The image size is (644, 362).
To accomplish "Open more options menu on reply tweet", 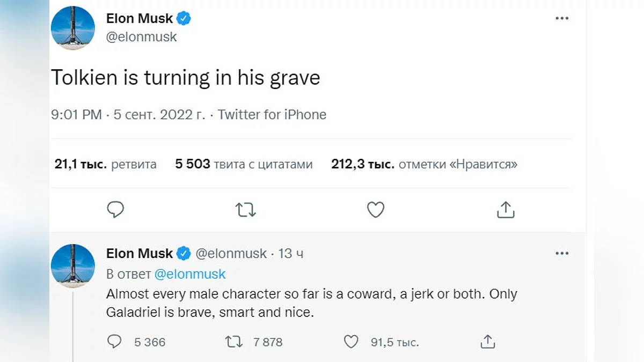I will (x=561, y=253).
